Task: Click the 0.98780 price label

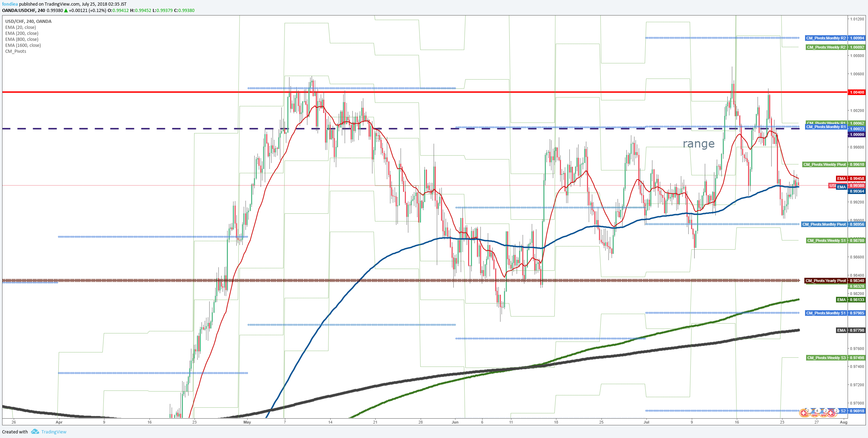Action: pos(857,240)
